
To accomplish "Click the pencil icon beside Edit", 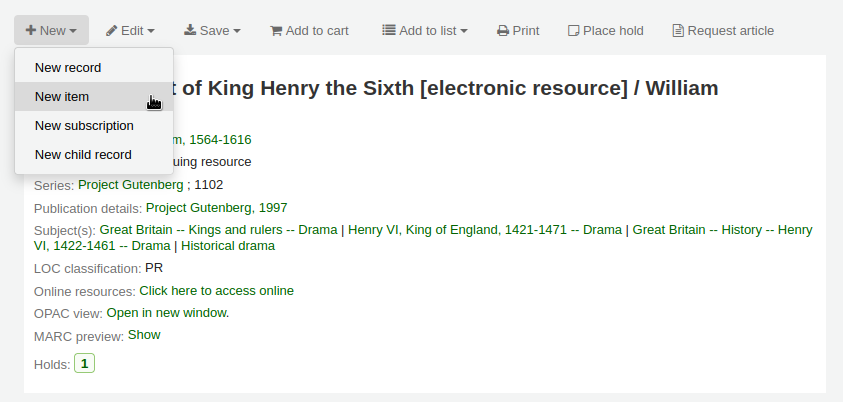I will click(111, 31).
